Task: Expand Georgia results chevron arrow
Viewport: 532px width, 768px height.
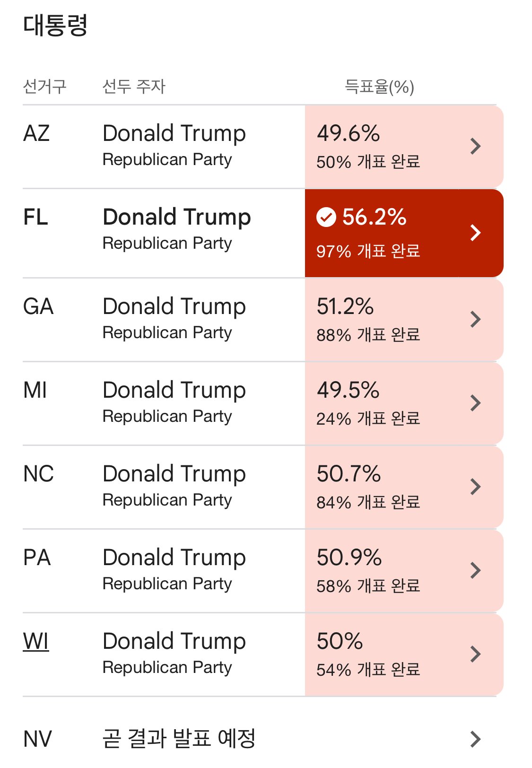Action: pos(475,319)
